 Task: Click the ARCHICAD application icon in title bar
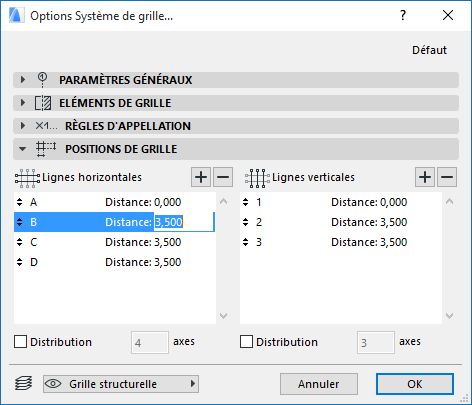point(16,15)
